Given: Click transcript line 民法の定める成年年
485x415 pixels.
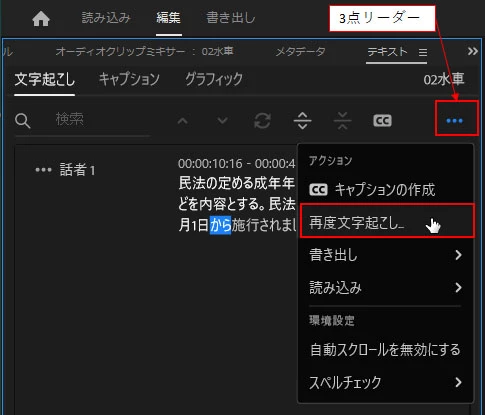Looking at the screenshot, I should click(236, 183).
